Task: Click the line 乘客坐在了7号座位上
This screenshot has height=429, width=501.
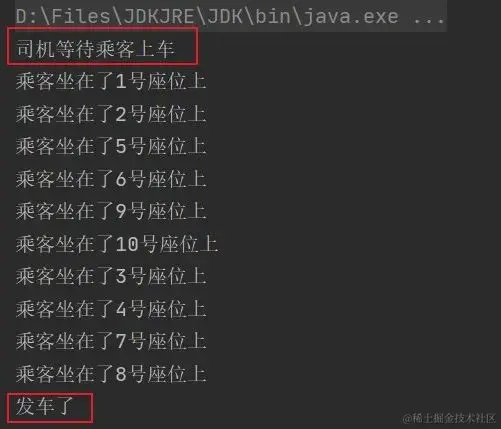Action: click(x=111, y=341)
